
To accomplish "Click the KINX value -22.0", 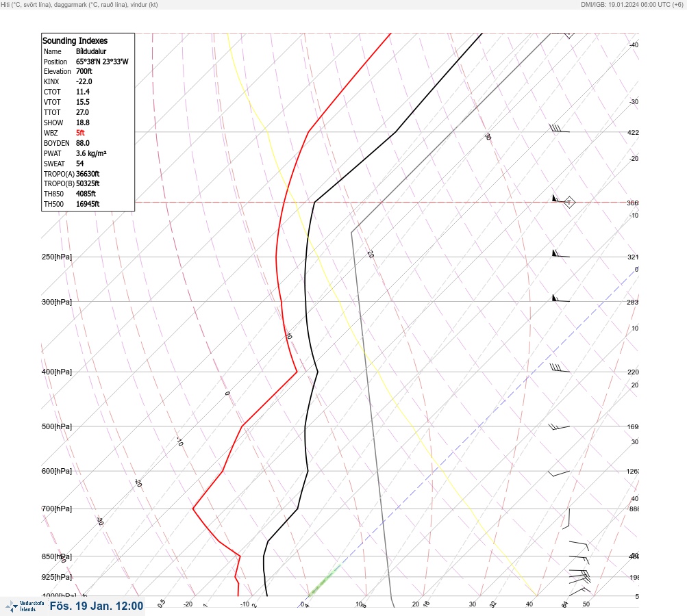I will coord(84,81).
